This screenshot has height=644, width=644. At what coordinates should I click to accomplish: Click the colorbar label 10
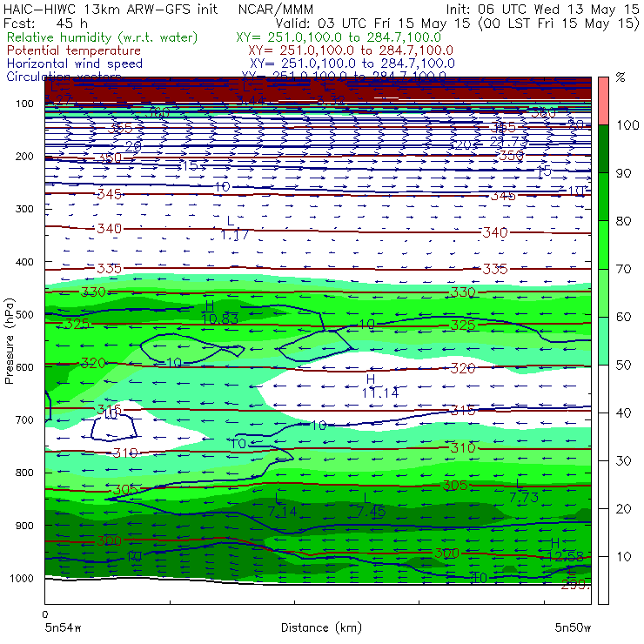[x=623, y=557]
